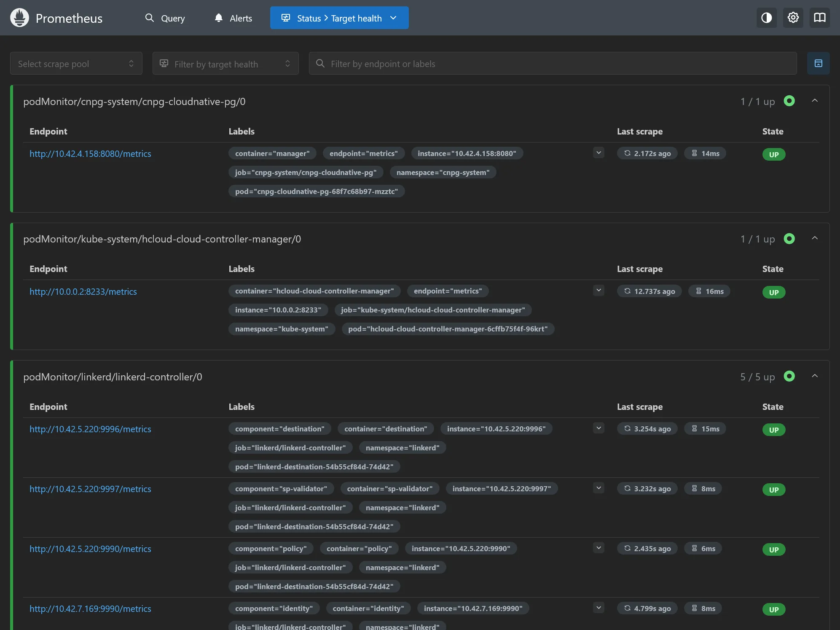
Task: Click the collapse-all pools icon button
Action: (818, 63)
